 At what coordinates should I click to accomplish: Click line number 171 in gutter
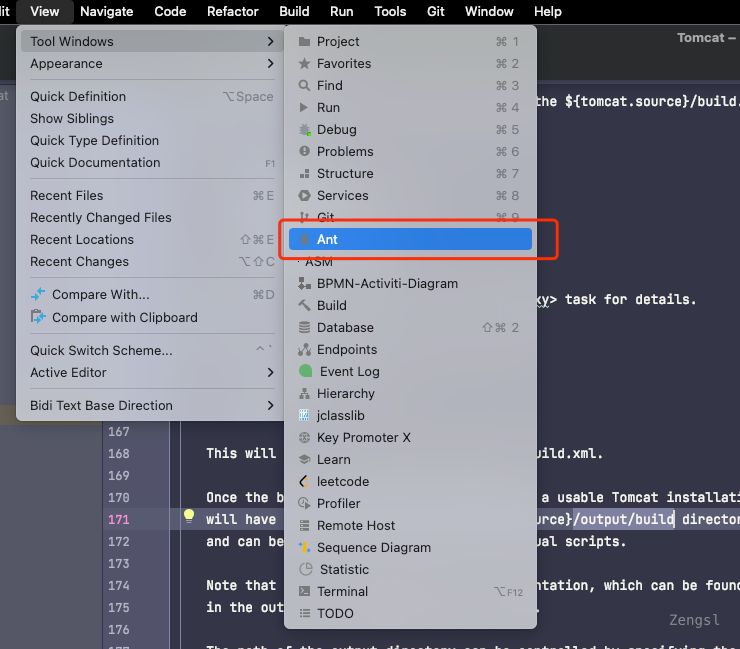[119, 520]
